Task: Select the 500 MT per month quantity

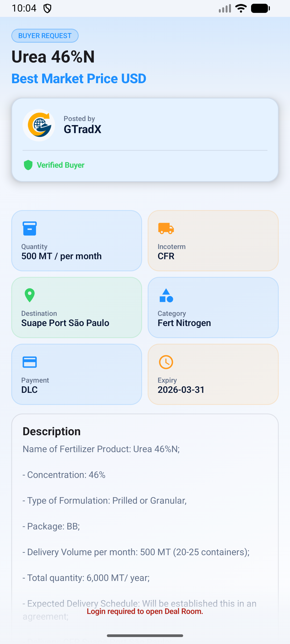Action: coord(61,256)
